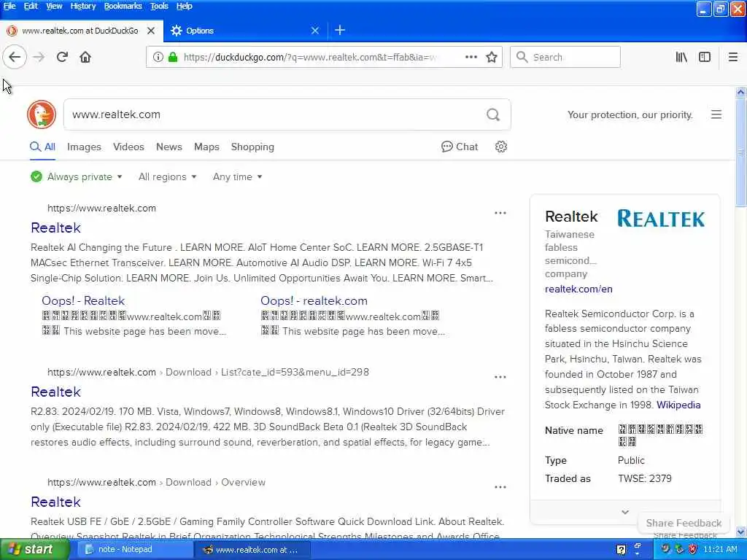Open the View menu
This screenshot has height=560, width=747.
point(54,6)
